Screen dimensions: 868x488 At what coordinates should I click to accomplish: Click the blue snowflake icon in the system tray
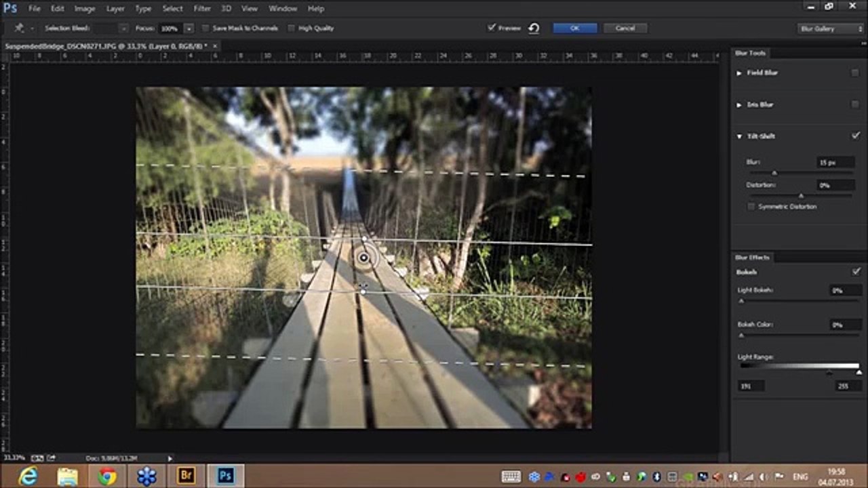point(534,476)
